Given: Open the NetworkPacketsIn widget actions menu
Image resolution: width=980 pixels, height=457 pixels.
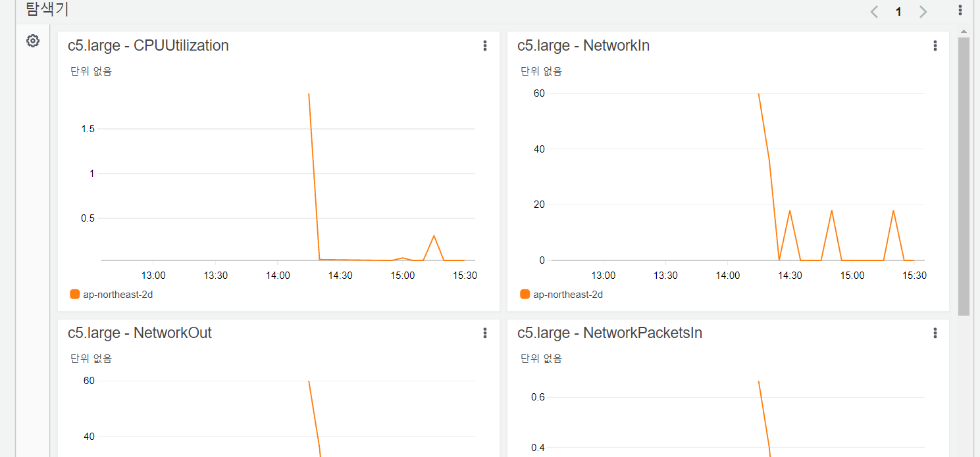Looking at the screenshot, I should [x=935, y=333].
